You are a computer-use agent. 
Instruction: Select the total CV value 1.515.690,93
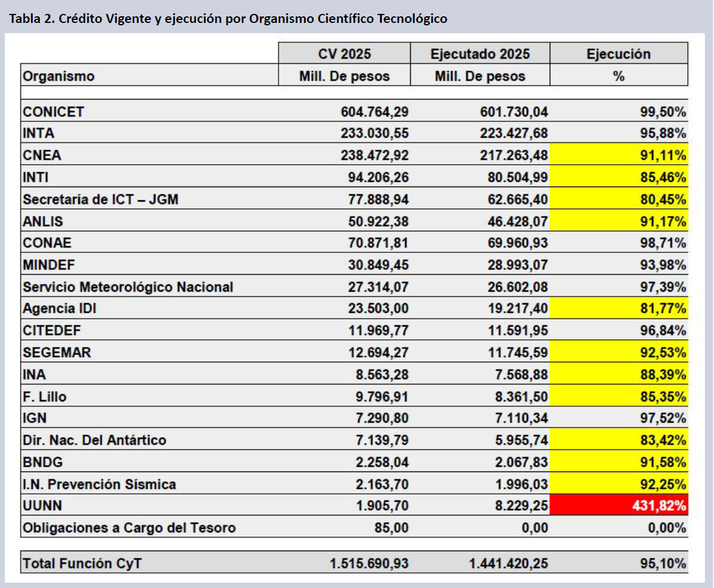tap(369, 563)
